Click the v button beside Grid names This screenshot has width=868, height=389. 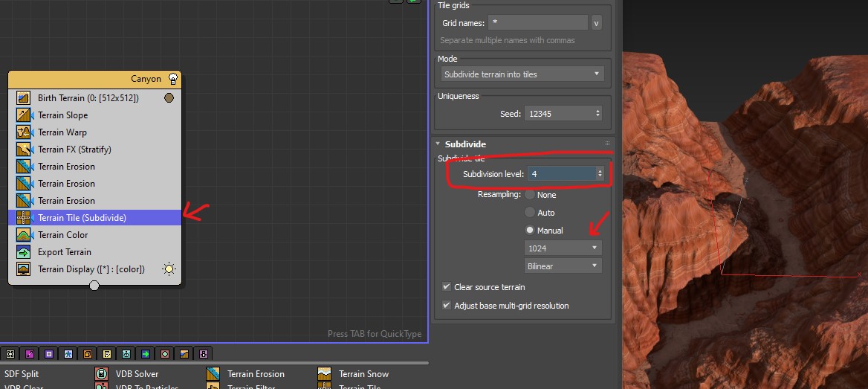[596, 23]
